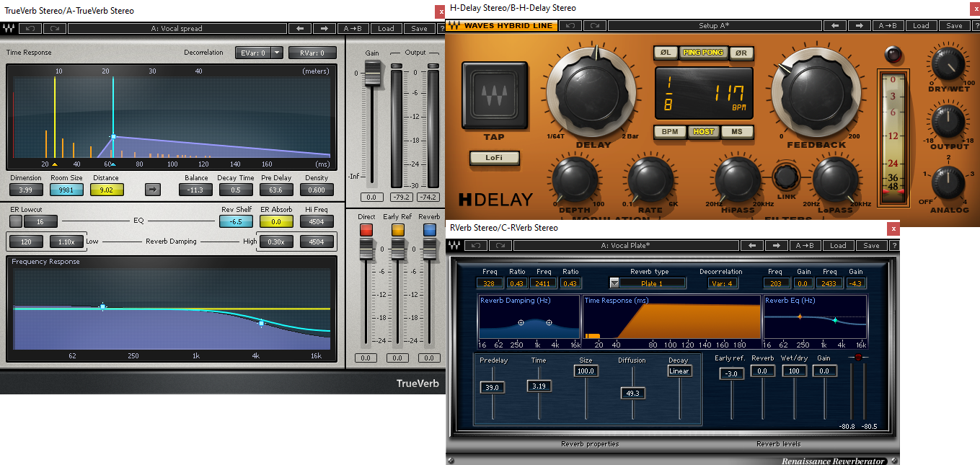Toggle the orange Early Ref button
This screenshot has width=980, height=465.
(397, 229)
